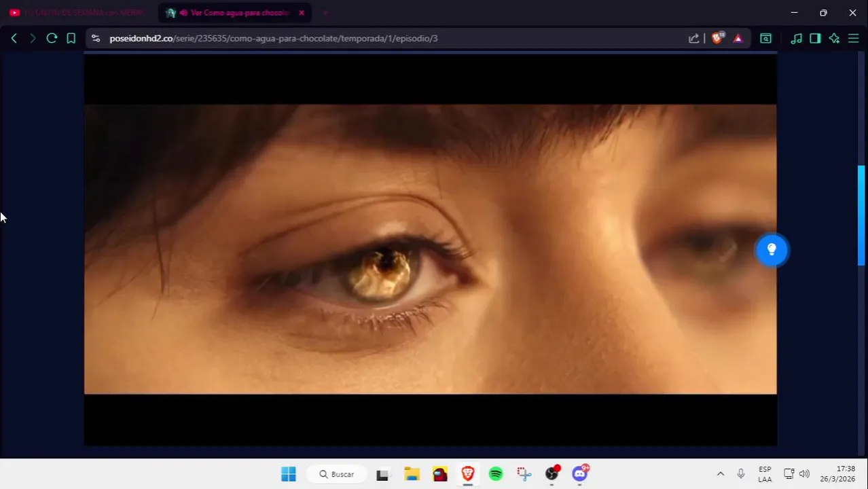Show hidden system tray icons
The image size is (868, 489).
point(721,474)
